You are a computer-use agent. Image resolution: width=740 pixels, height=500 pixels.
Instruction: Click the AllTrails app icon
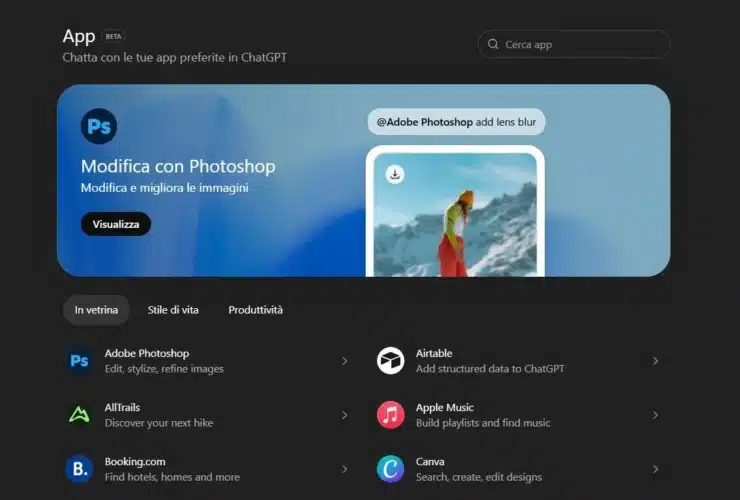[x=79, y=415]
